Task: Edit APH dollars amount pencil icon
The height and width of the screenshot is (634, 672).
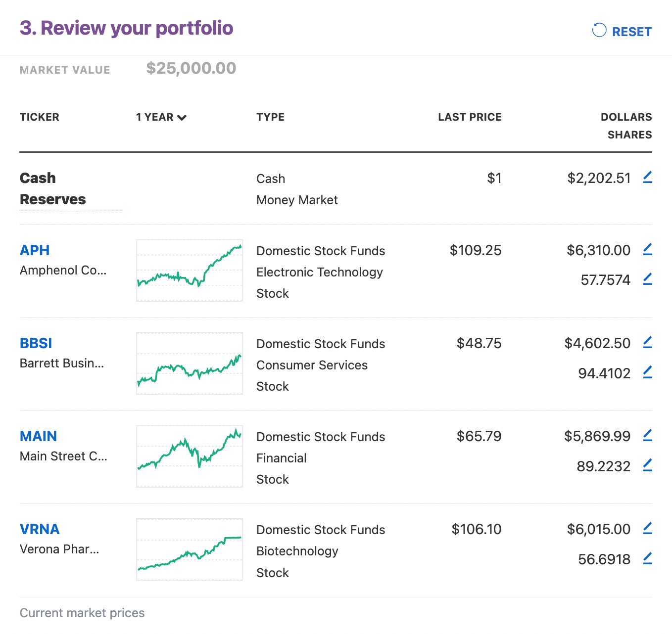Action: pyautogui.click(x=647, y=249)
